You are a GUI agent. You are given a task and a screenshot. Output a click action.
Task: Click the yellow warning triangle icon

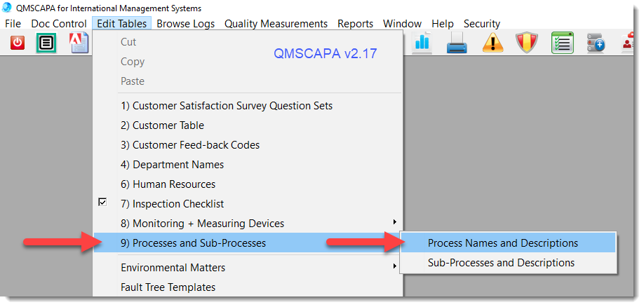492,43
